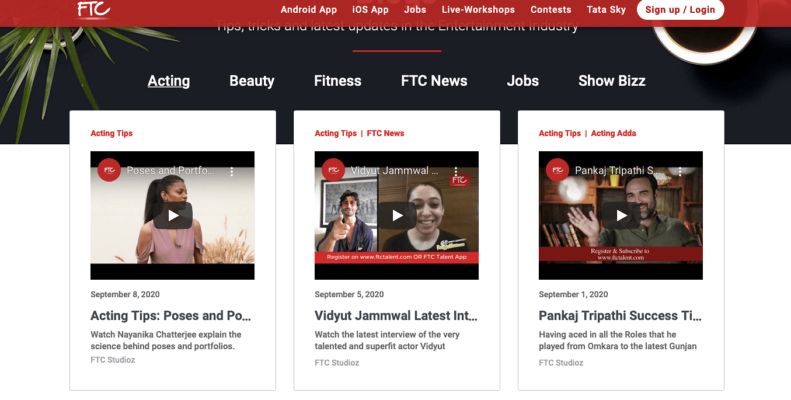Screen dimensions: 791x400
Task: Click the FTC logo in header
Action: [x=93, y=10]
